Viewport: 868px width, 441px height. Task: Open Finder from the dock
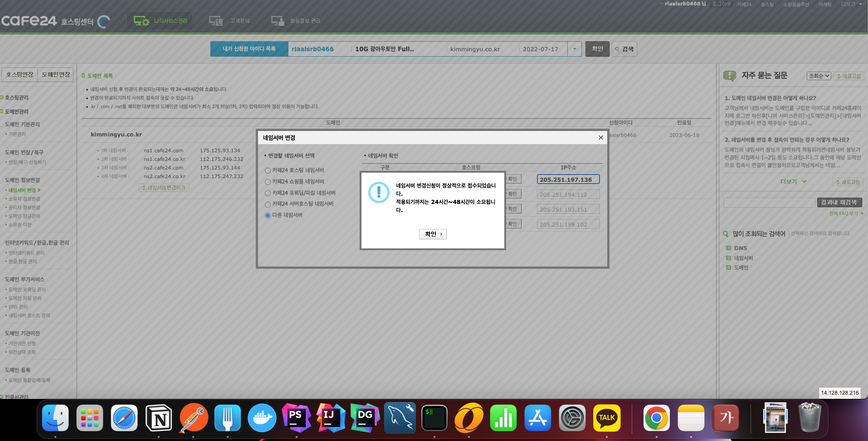point(55,418)
